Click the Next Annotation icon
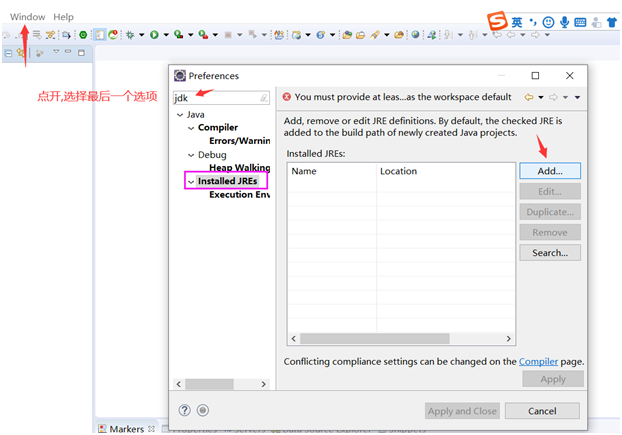Screen dimensions: 622x435 (x=448, y=35)
